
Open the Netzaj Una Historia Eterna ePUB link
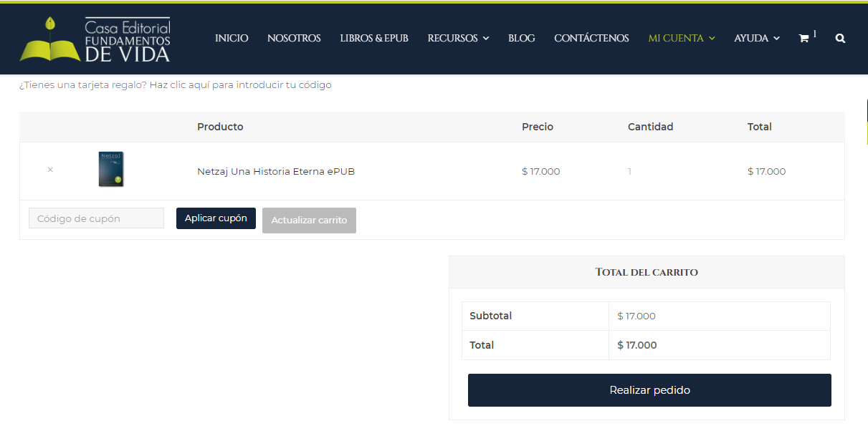pos(276,172)
